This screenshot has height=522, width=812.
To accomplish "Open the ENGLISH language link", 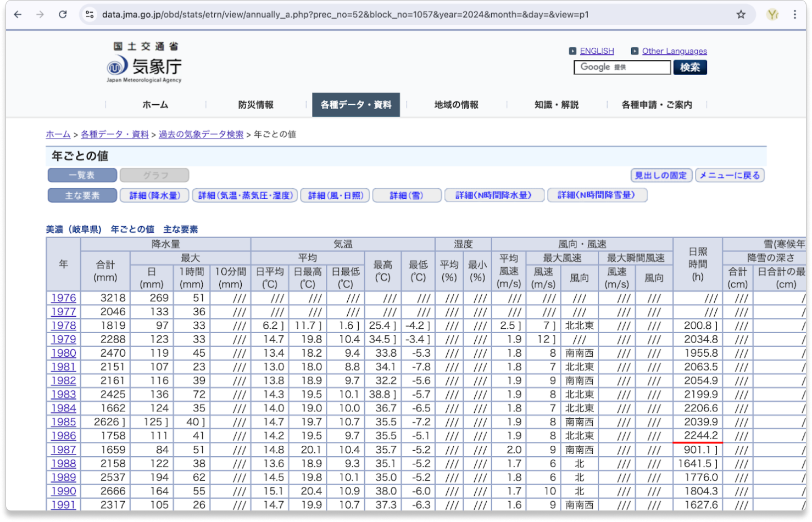I will coord(597,51).
